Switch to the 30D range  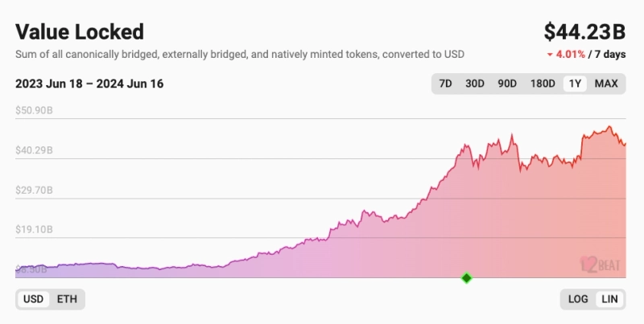pos(475,84)
